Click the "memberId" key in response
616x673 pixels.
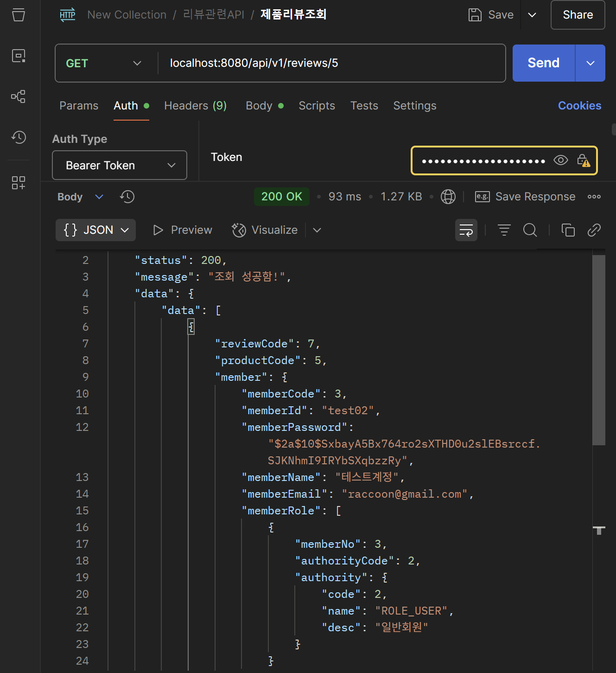[x=274, y=410]
